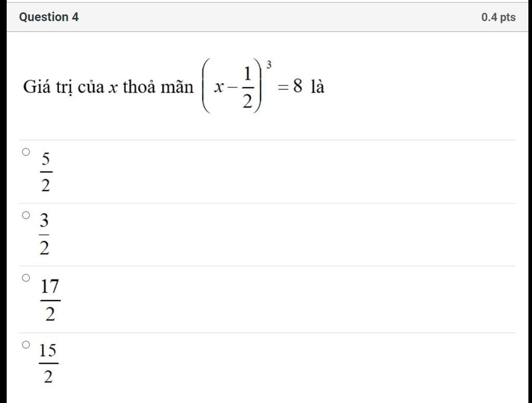The width and height of the screenshot is (532, 403).
Task: Click the 15/2 fraction answer label
Action: pyautogui.click(x=48, y=363)
